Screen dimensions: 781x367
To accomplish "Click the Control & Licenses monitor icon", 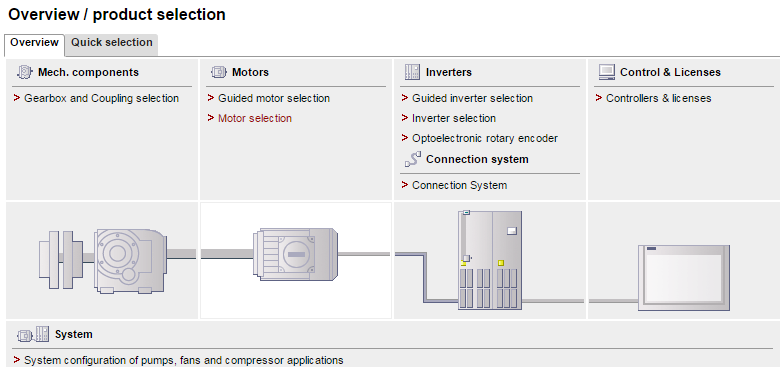I will (x=607, y=72).
